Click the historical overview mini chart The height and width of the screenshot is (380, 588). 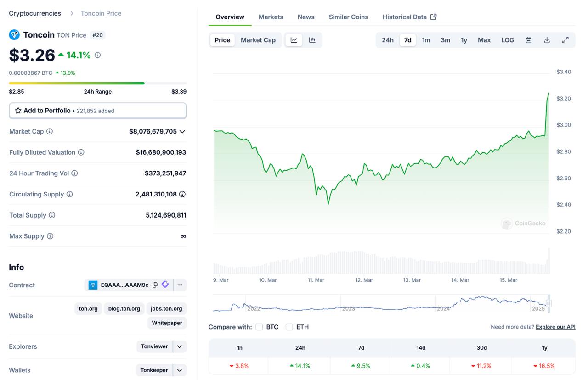[381, 303]
